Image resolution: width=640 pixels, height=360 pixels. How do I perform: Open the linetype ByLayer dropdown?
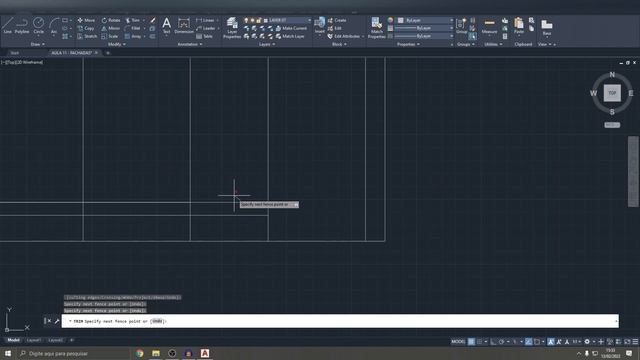pos(423,36)
